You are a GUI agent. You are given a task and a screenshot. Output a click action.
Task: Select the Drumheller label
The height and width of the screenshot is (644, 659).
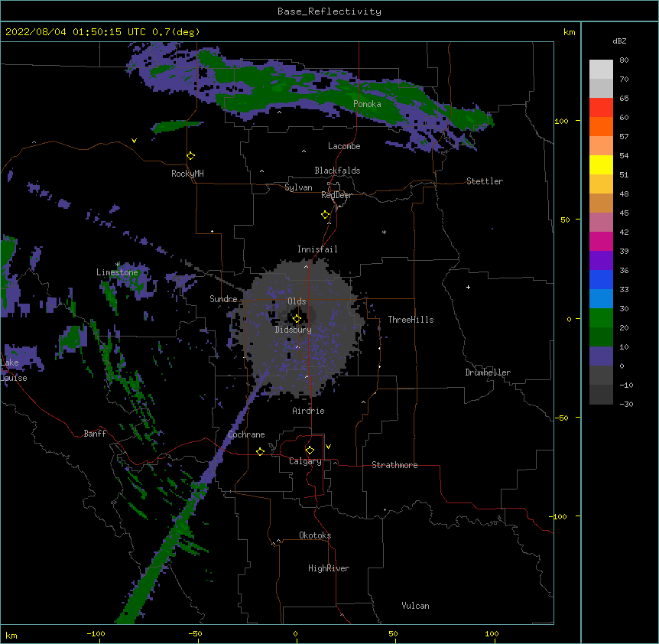pos(488,372)
